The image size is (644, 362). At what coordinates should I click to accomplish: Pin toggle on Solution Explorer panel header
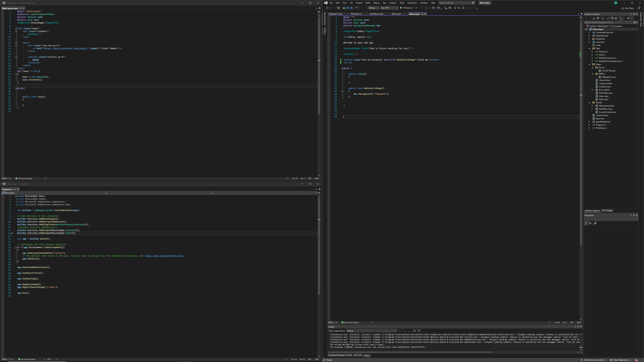coord(634,14)
